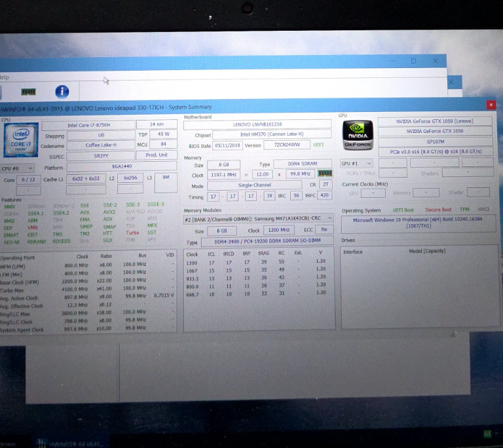Click the Windows 10 Professional OS field
503x448 pixels.
coord(419,223)
